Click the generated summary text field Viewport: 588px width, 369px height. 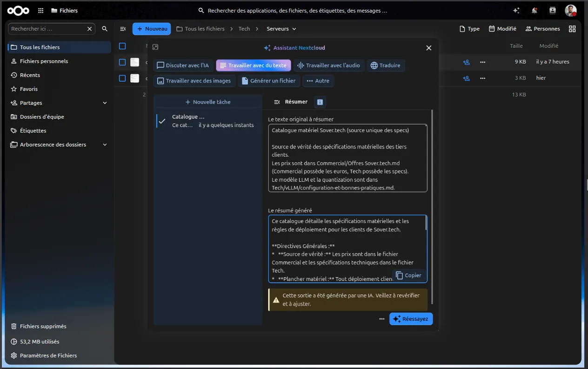[x=347, y=249]
